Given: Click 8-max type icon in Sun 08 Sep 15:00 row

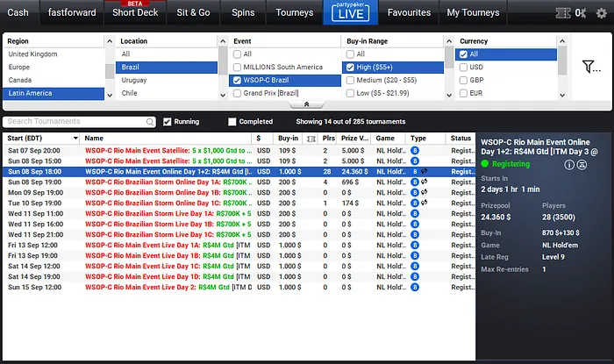Looking at the screenshot, I should (x=415, y=161).
